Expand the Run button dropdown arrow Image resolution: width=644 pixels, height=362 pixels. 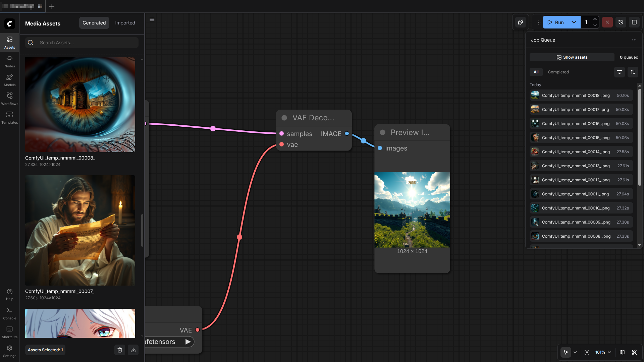[574, 22]
